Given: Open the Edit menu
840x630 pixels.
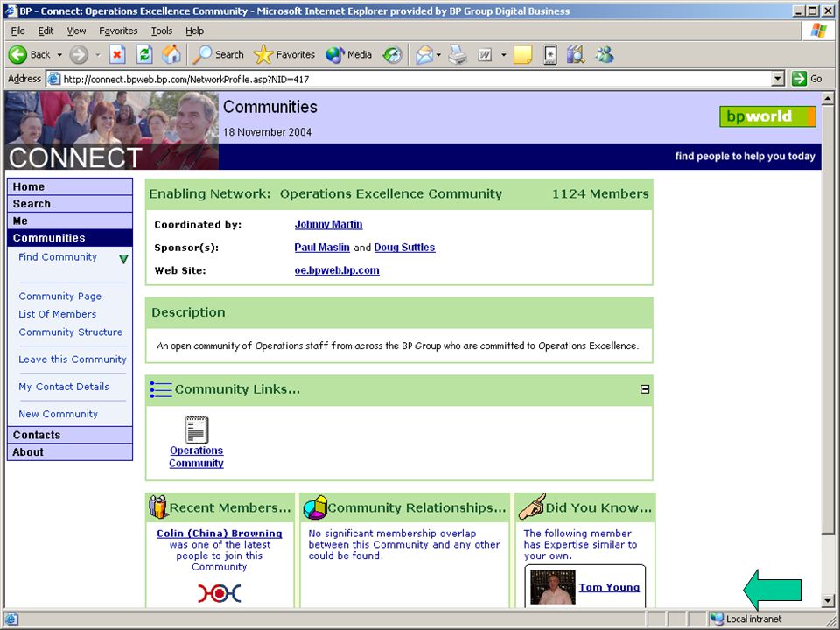Looking at the screenshot, I should (x=45, y=31).
